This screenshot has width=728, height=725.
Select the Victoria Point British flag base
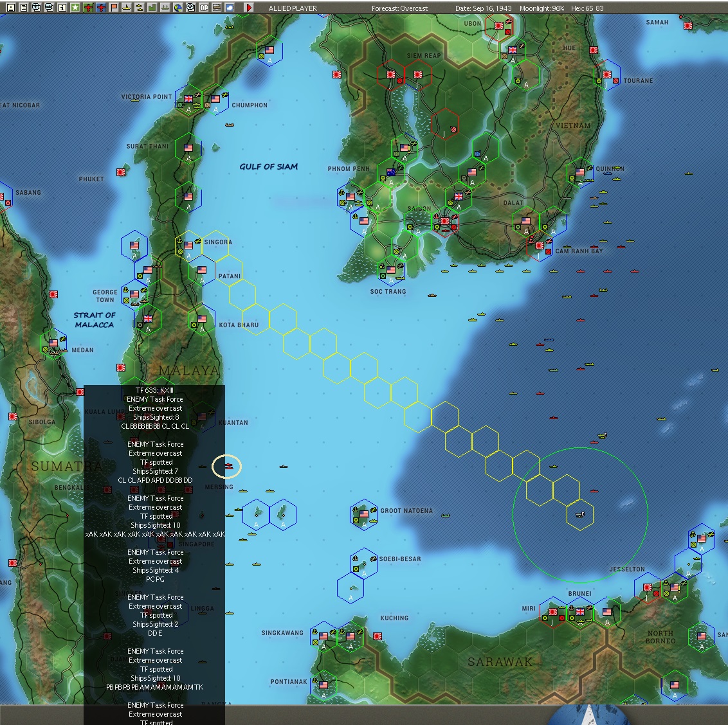(x=188, y=99)
